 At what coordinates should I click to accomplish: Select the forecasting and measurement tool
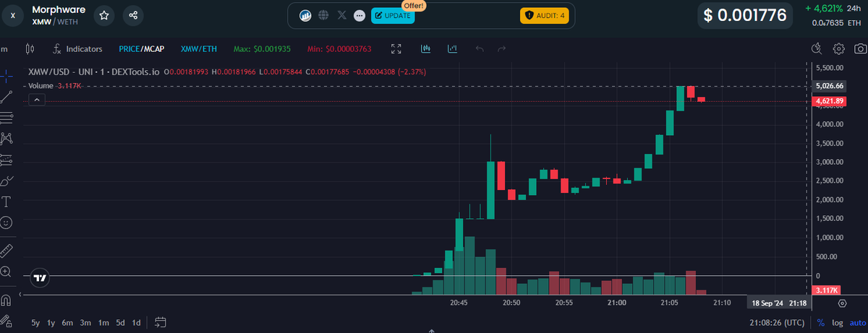point(7,160)
